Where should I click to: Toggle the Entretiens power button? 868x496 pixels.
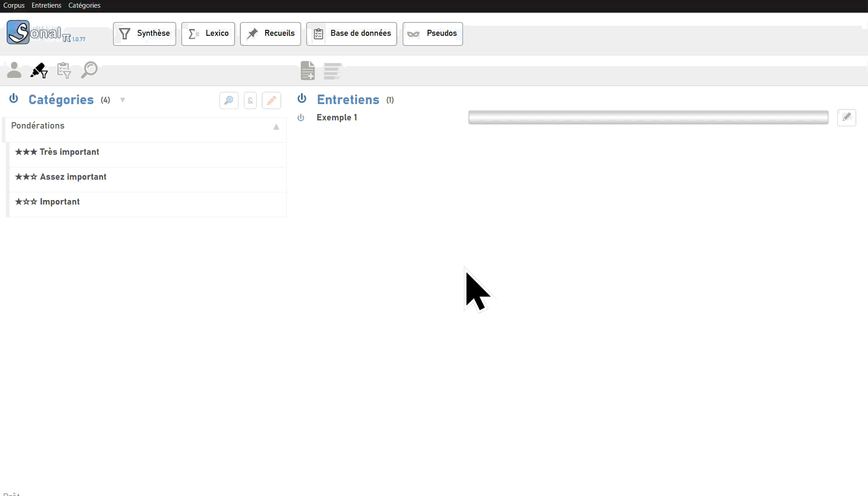[302, 99]
